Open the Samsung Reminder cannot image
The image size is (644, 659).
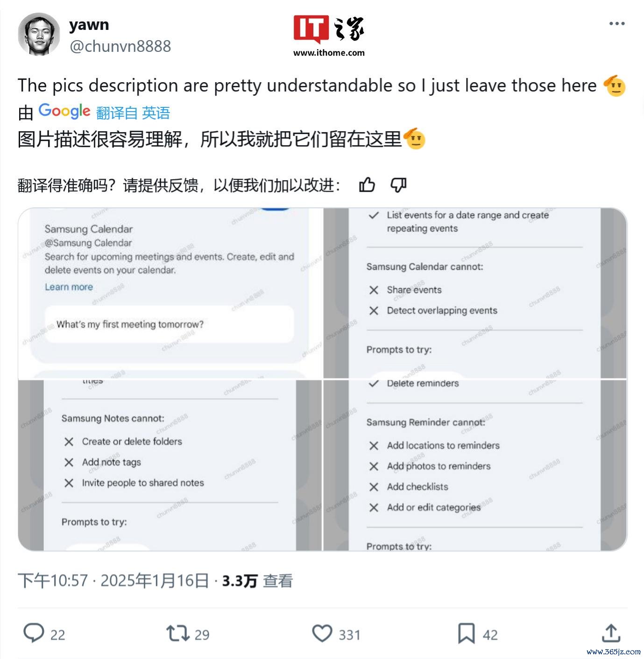point(475,465)
